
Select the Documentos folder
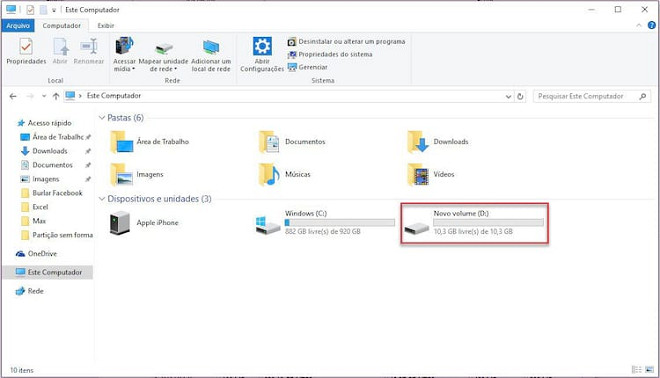(292, 142)
